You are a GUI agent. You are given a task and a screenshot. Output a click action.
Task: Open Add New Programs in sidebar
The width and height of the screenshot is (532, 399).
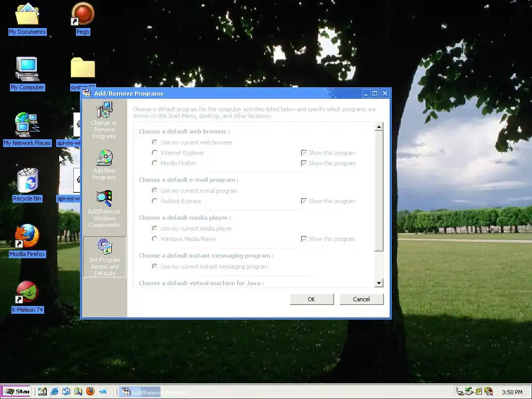coord(104,165)
